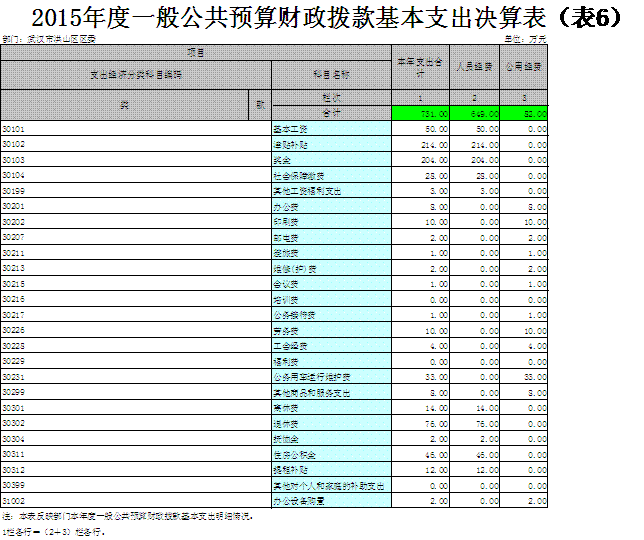The height and width of the screenshot is (540, 644).
Task: Select the 科目名称 column header
Action: (331, 73)
